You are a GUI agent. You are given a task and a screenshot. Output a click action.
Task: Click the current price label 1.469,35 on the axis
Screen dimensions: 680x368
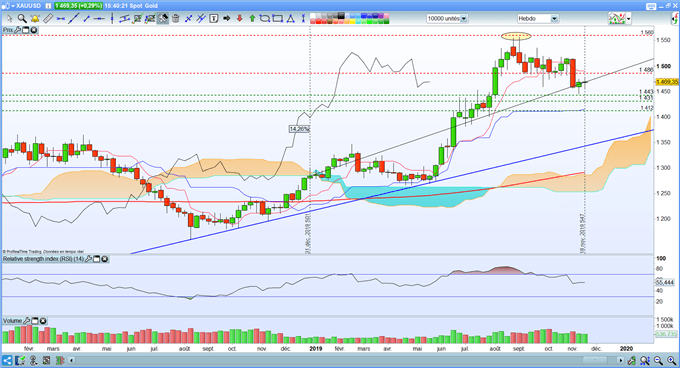click(x=667, y=81)
